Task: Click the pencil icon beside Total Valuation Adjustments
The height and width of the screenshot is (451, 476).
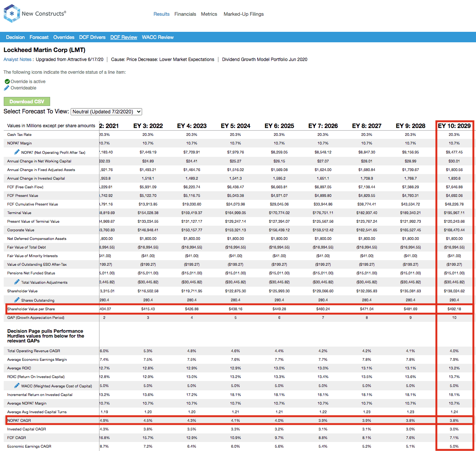Action: [x=17, y=282]
